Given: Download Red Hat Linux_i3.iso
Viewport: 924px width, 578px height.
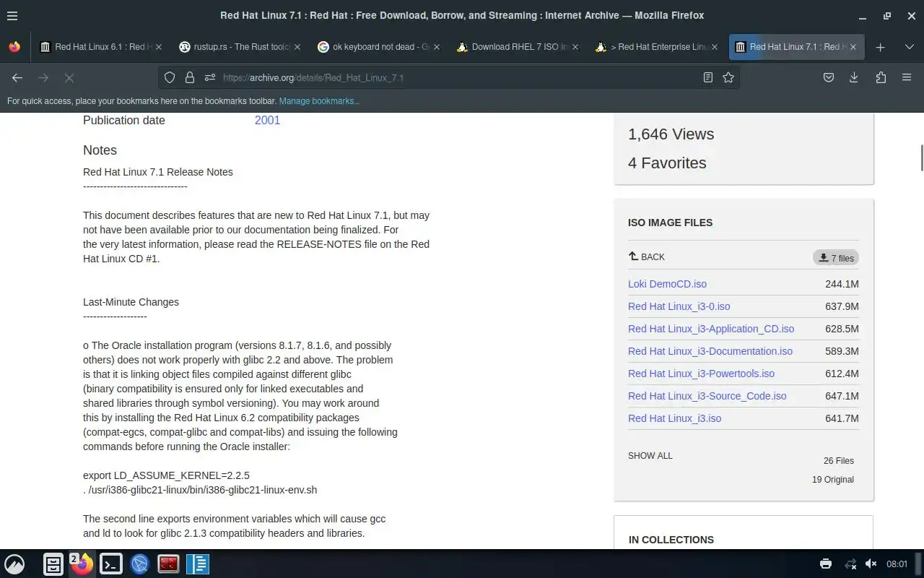Looking at the screenshot, I should click(x=674, y=418).
